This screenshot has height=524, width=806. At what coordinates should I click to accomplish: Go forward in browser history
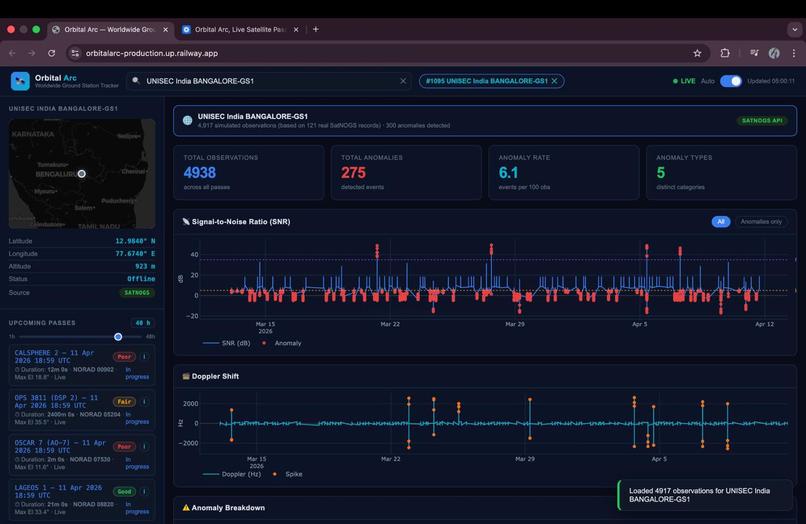click(x=32, y=53)
